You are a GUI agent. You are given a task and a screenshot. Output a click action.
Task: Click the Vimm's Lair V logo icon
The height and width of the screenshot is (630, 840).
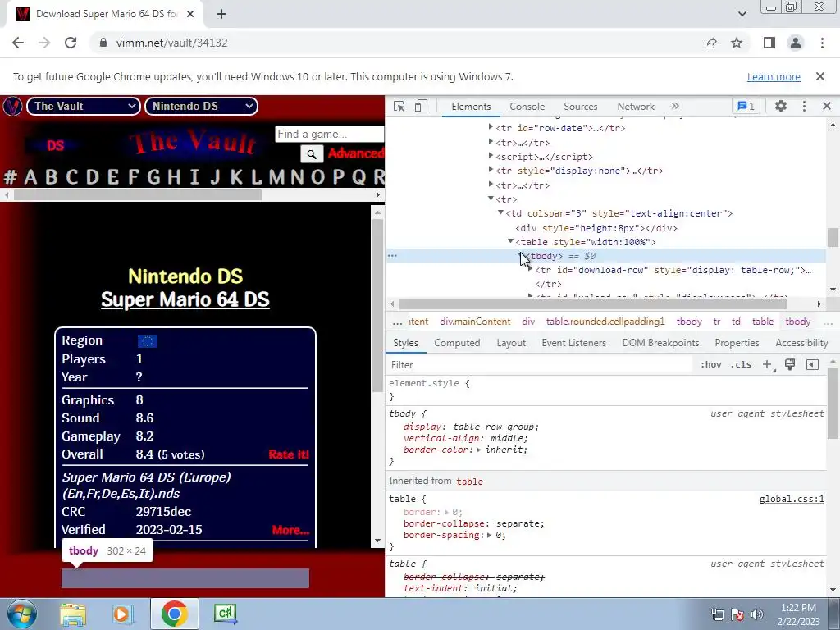[12, 106]
